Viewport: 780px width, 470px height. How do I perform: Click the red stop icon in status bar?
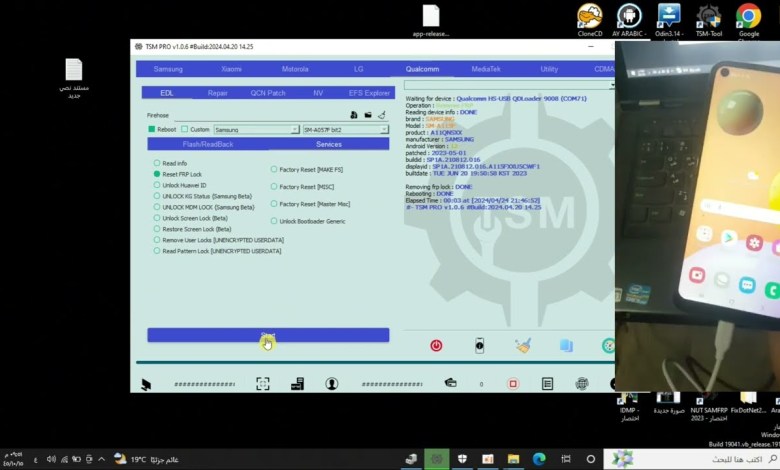513,383
